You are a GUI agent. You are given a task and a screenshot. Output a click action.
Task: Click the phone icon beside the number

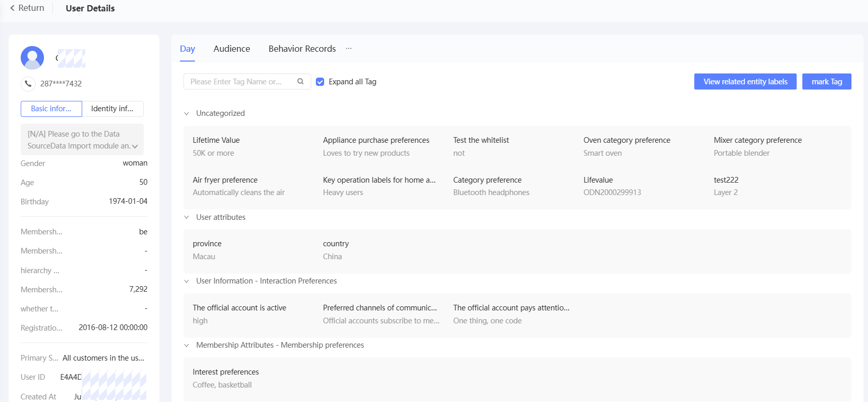[x=28, y=83]
